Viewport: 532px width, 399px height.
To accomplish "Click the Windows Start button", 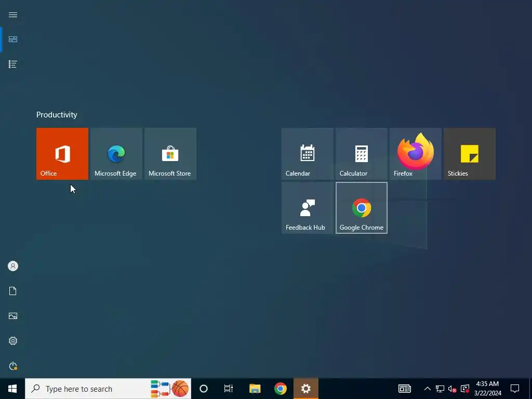I will click(x=12, y=389).
